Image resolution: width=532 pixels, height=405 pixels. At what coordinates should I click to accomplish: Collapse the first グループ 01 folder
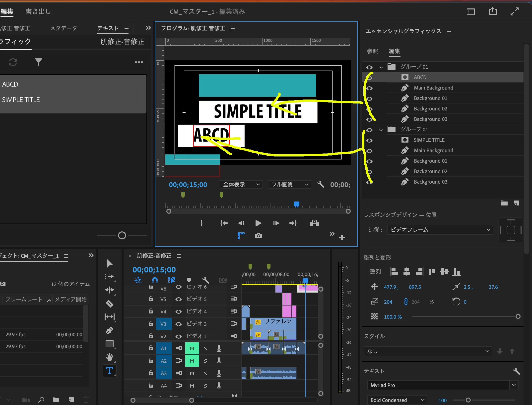tap(381, 67)
